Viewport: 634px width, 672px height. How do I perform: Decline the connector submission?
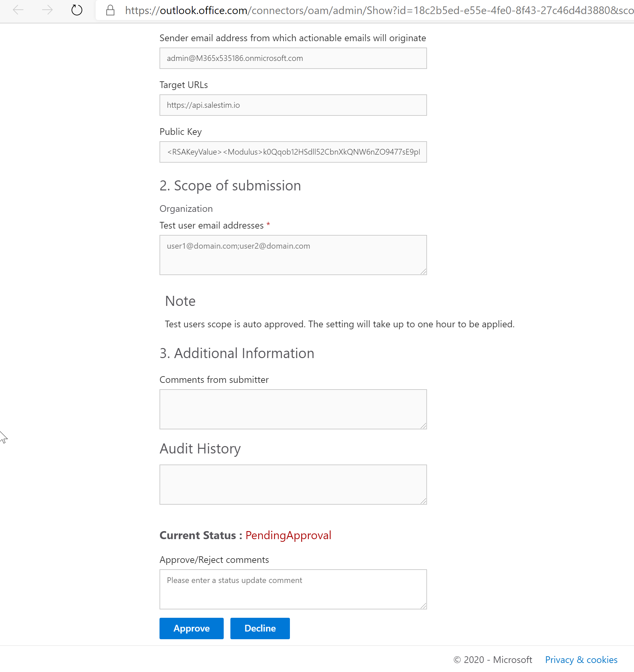coord(260,628)
